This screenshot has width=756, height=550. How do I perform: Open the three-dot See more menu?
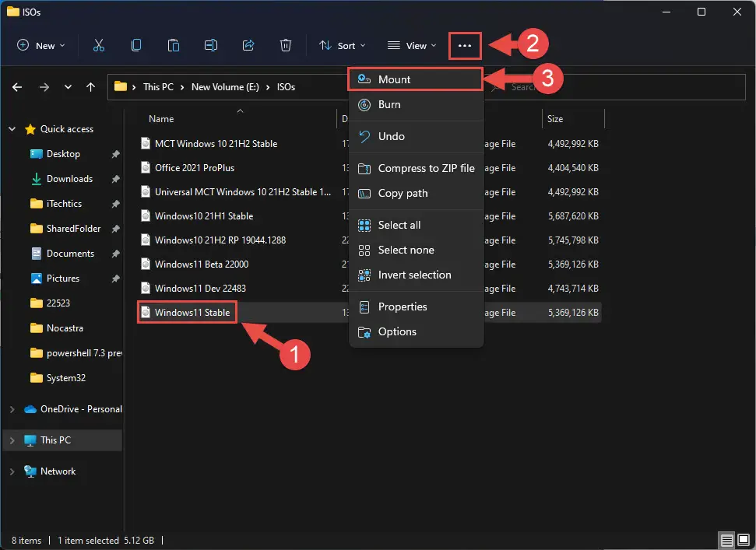[465, 46]
